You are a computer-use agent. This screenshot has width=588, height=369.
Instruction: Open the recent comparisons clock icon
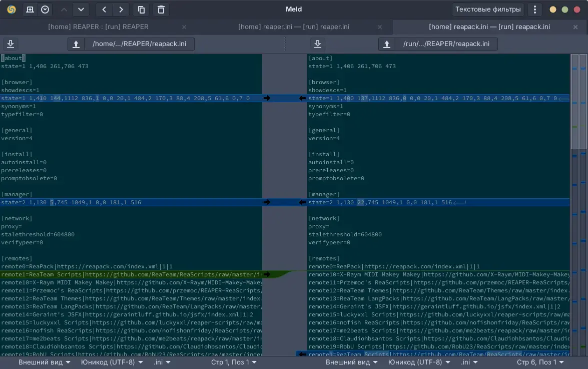(x=45, y=10)
